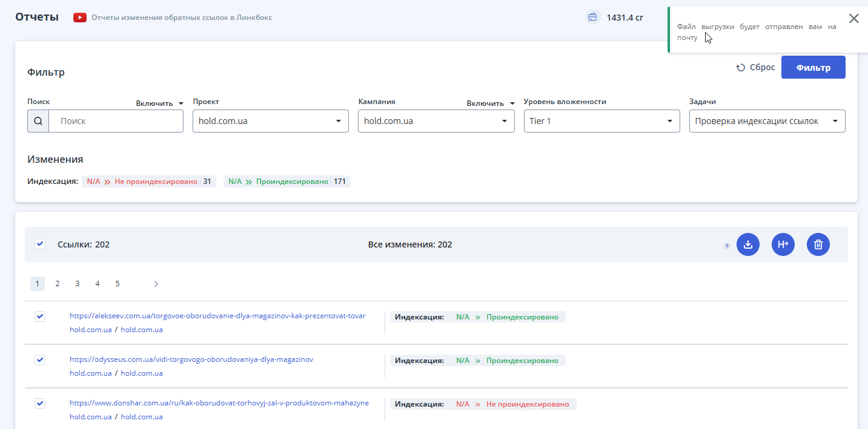Toggle the select-all links checkbox
The height and width of the screenshot is (429, 868).
click(x=40, y=244)
